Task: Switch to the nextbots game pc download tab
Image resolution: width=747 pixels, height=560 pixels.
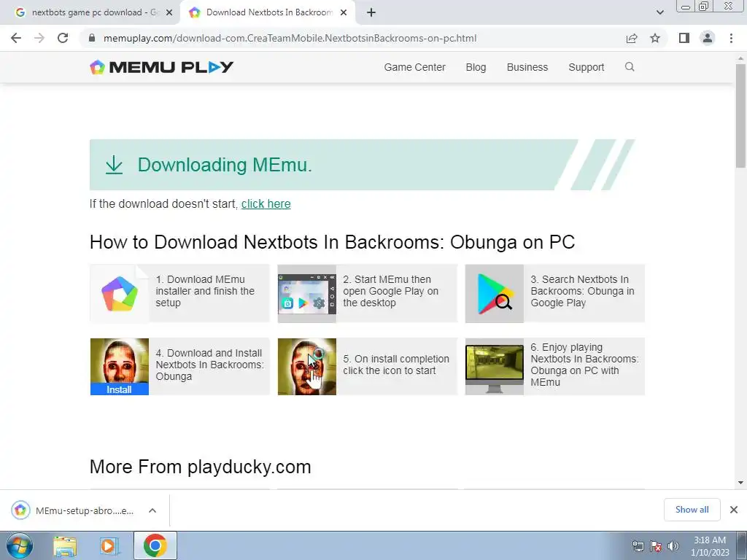Action: click(90, 12)
